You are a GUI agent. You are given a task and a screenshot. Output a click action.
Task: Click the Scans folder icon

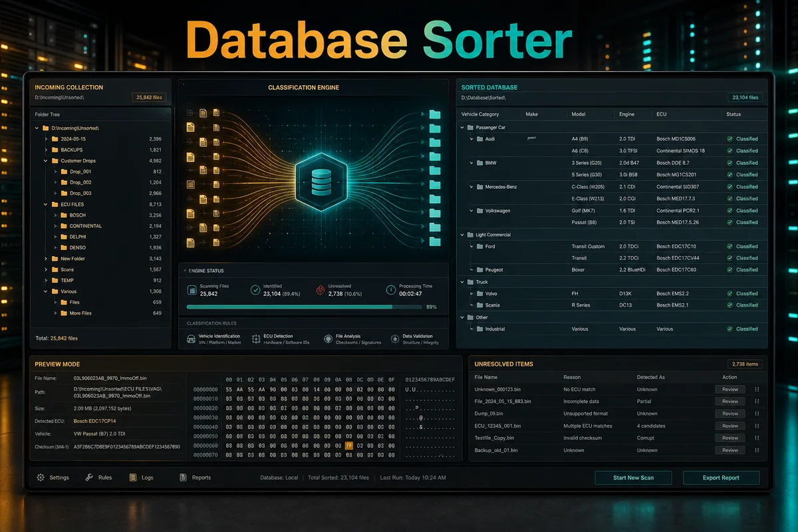(55, 269)
